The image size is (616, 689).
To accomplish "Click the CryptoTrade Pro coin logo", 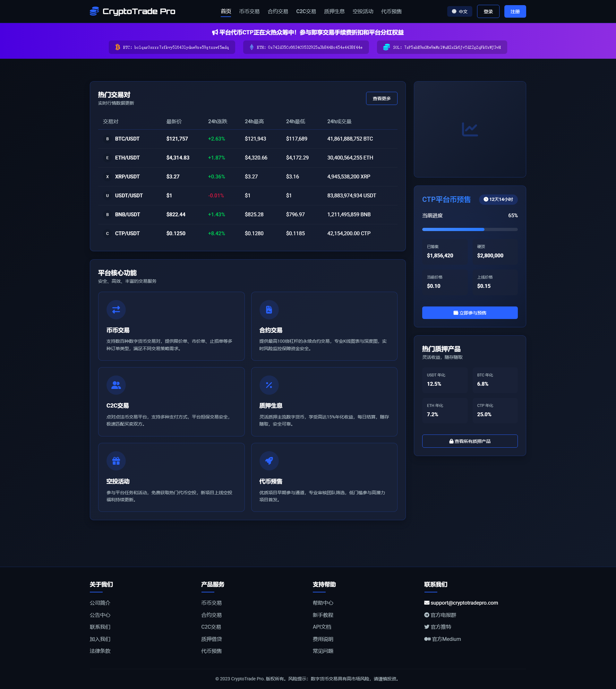I will coord(94,11).
